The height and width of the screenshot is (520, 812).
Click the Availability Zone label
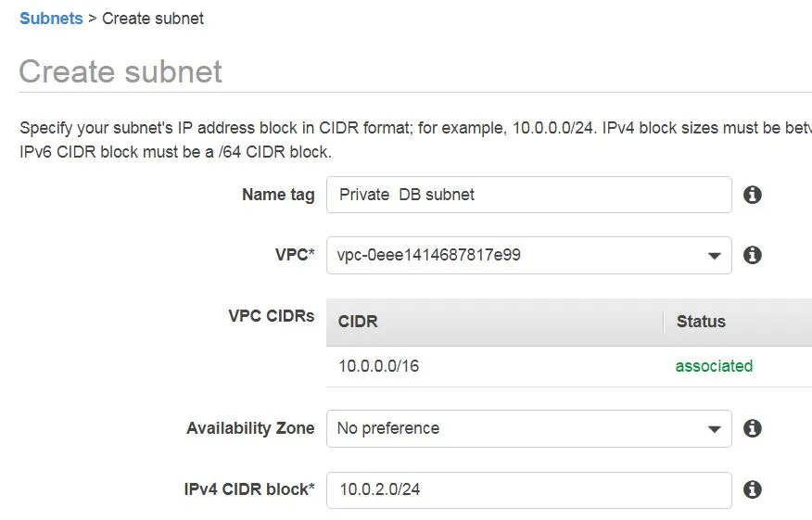(250, 428)
